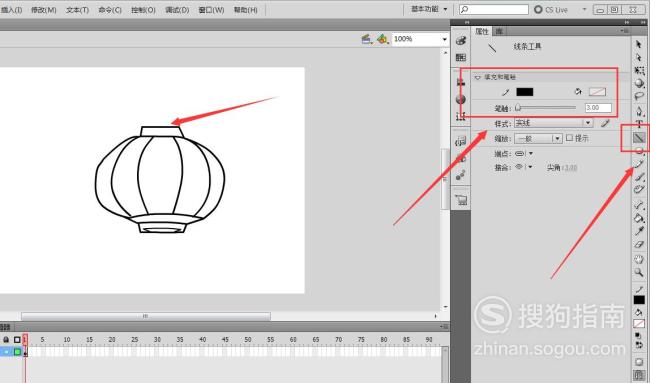Click the stroke width 3.00 field
The image size is (650, 383).
pyautogui.click(x=598, y=108)
